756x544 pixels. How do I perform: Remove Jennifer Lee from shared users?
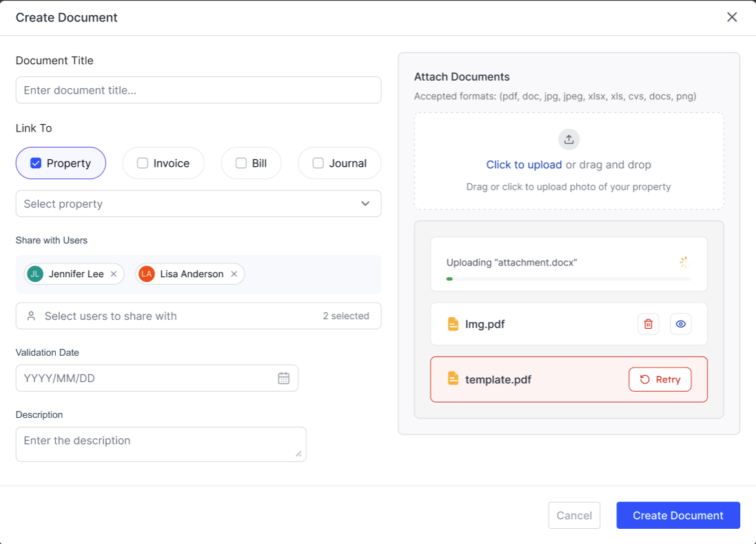[114, 274]
